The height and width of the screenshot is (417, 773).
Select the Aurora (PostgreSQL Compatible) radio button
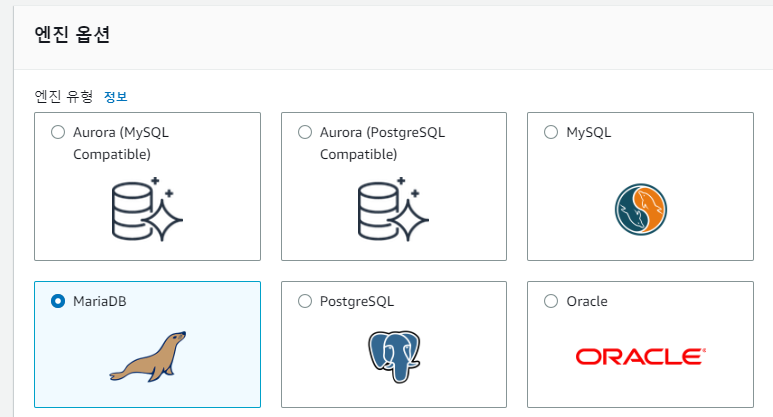305,132
